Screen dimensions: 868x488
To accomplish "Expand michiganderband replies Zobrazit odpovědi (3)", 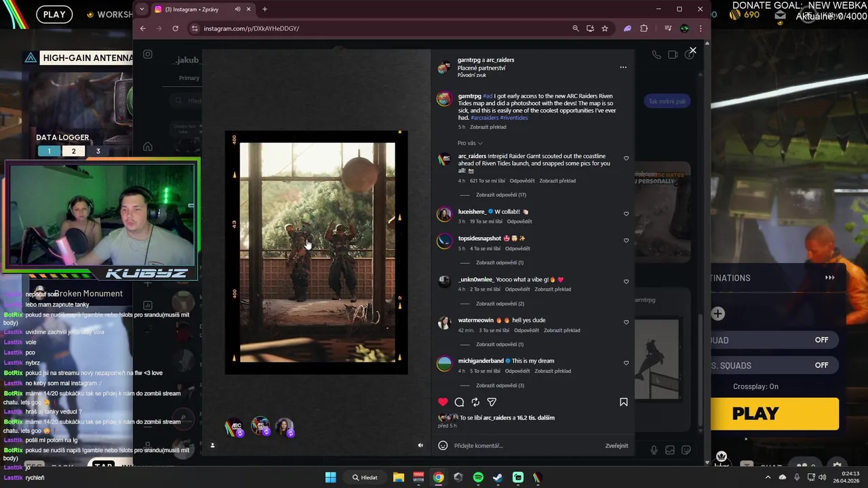I will pos(500,385).
